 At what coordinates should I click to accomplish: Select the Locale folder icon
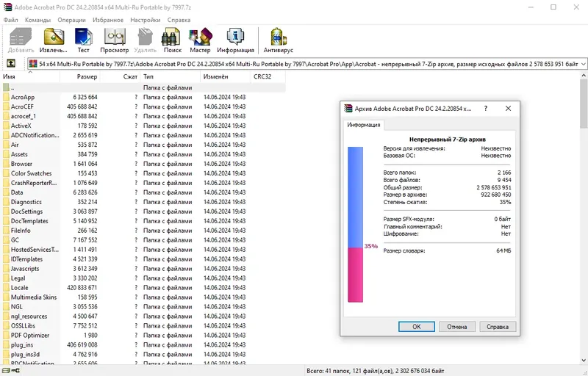point(6,288)
